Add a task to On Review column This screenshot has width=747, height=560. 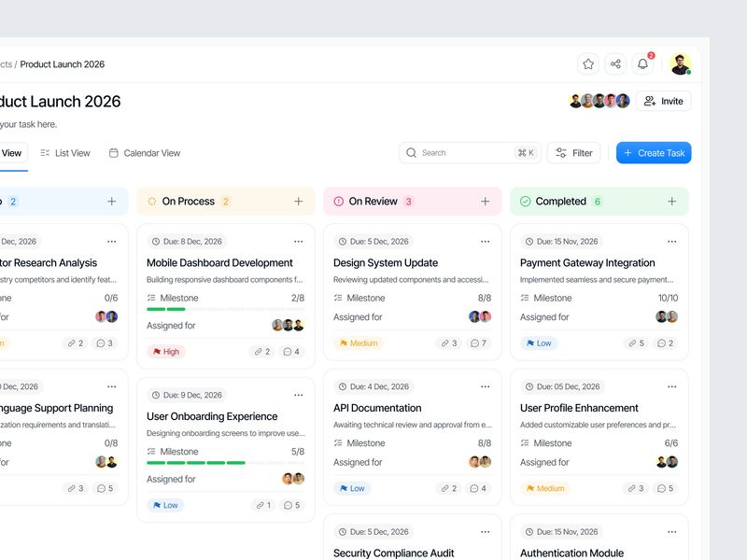pos(485,202)
